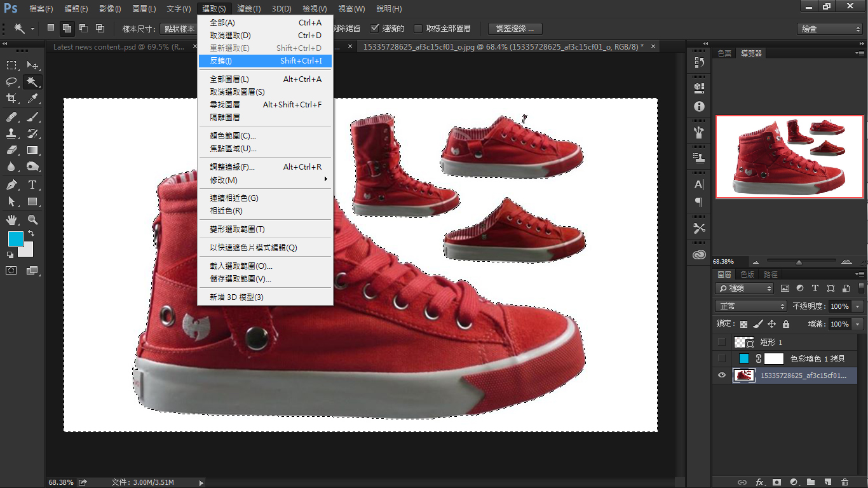Show the 矩形 1 layer
The image size is (868, 488).
[721, 342]
